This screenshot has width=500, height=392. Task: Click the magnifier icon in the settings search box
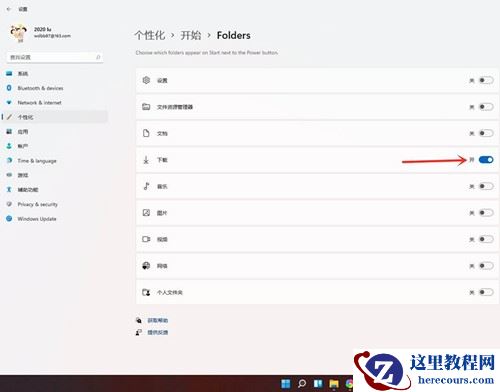pos(98,57)
